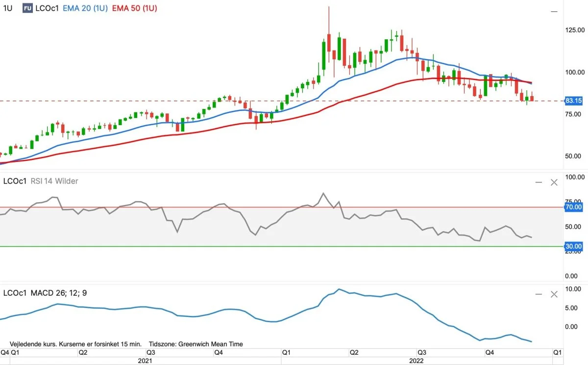Minimize the MACD indicator panel

tap(539, 294)
